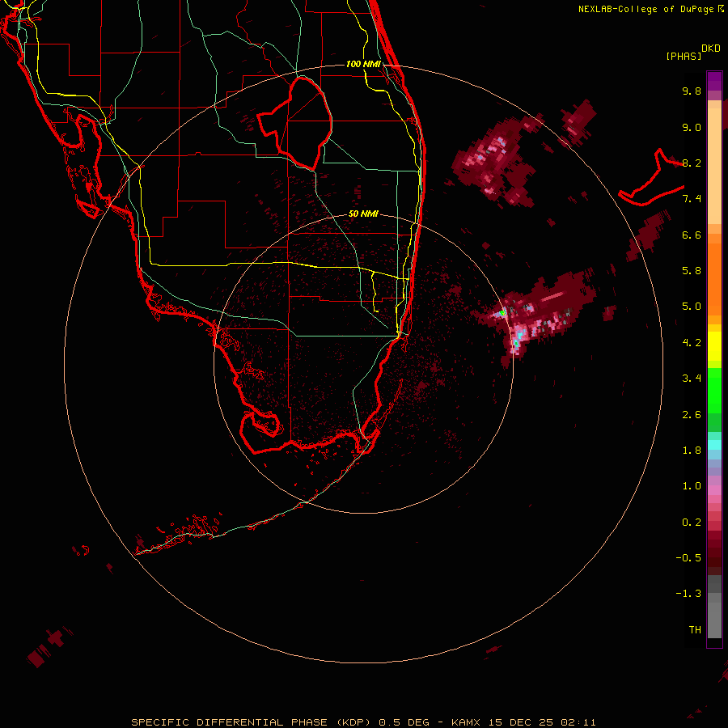Pick the bright green band in color bar
Screen dimensions: 728x728
[714, 390]
